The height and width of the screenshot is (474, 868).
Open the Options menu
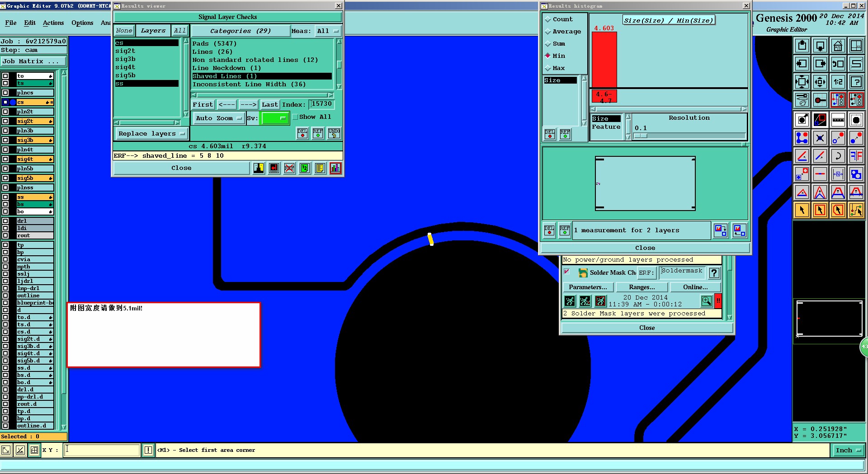(82, 23)
